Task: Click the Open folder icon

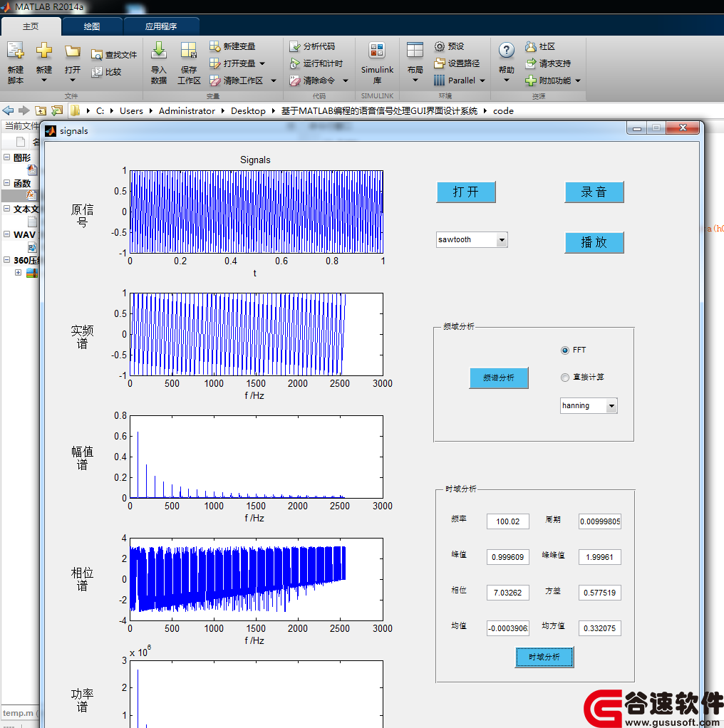Action: [73, 51]
